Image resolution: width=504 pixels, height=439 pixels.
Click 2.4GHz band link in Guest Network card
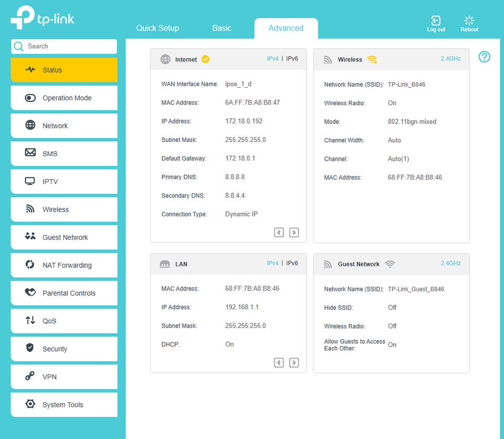coord(450,263)
